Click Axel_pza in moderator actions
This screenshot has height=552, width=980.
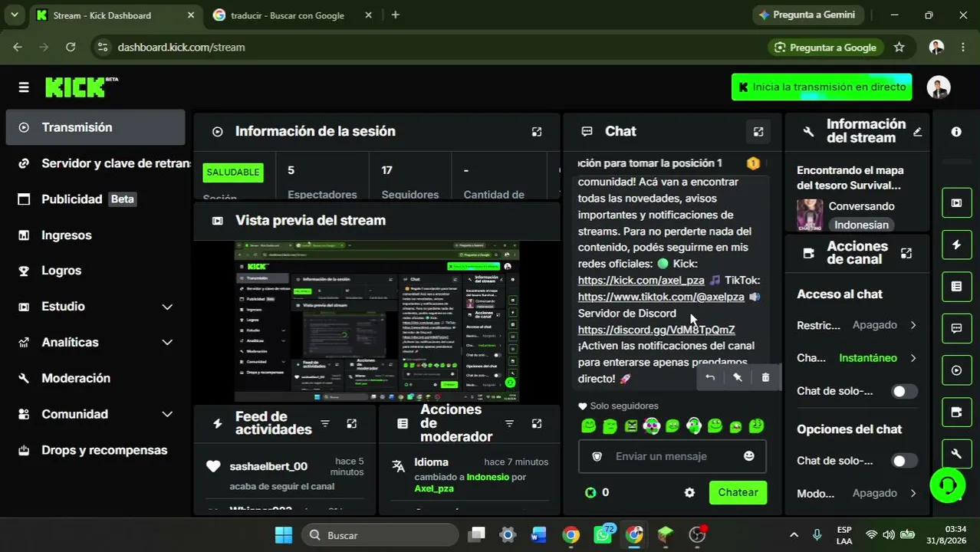click(x=434, y=488)
